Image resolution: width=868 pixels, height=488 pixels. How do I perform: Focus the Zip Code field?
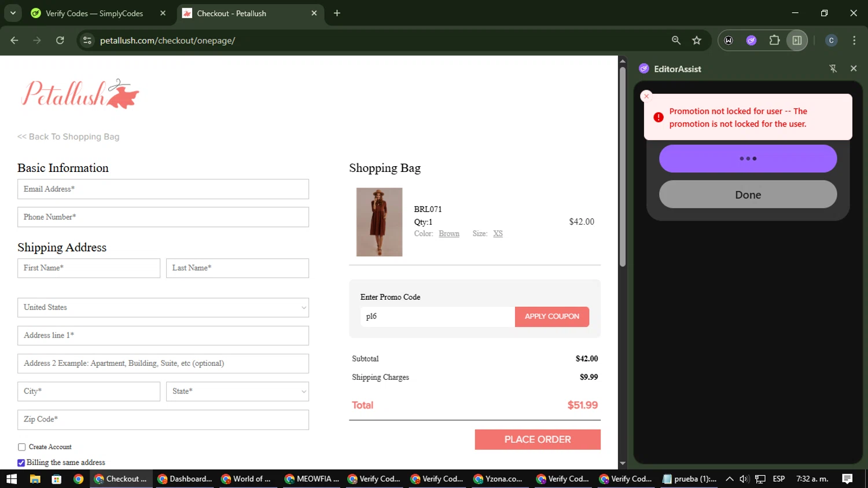coord(163,420)
